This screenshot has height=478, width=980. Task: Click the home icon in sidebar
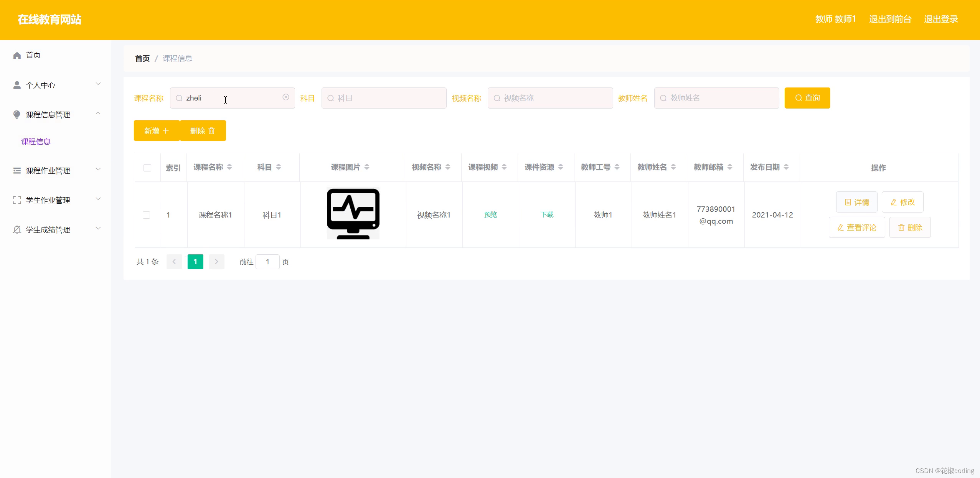pos(17,56)
